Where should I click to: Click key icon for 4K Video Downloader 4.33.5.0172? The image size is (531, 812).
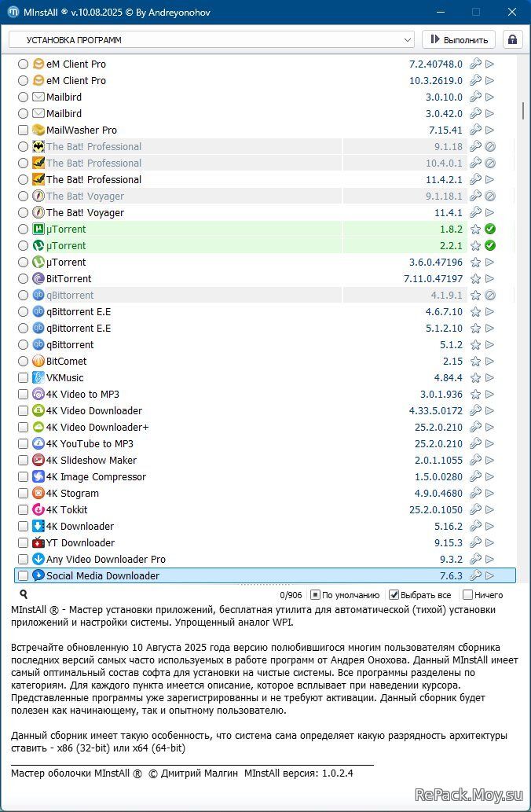point(475,410)
